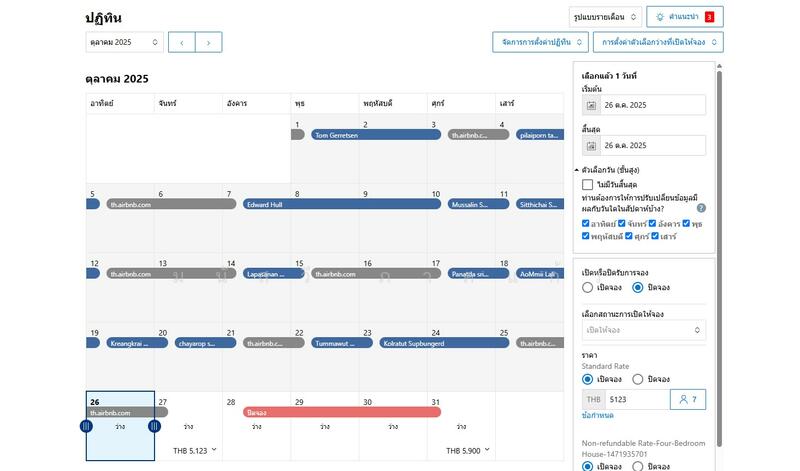800x471 pixels.
Task: Click left drag handle on October 26
Action: coord(87,426)
